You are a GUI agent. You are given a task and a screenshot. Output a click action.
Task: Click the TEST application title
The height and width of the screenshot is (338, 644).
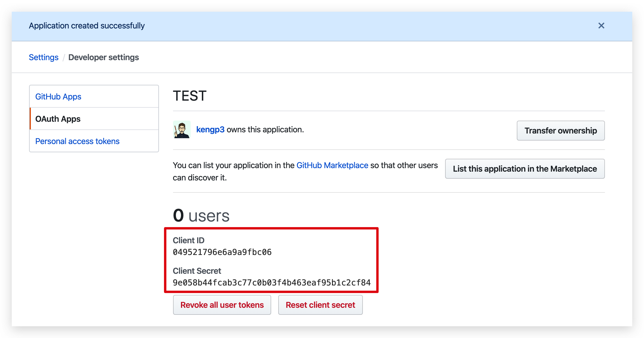[190, 96]
